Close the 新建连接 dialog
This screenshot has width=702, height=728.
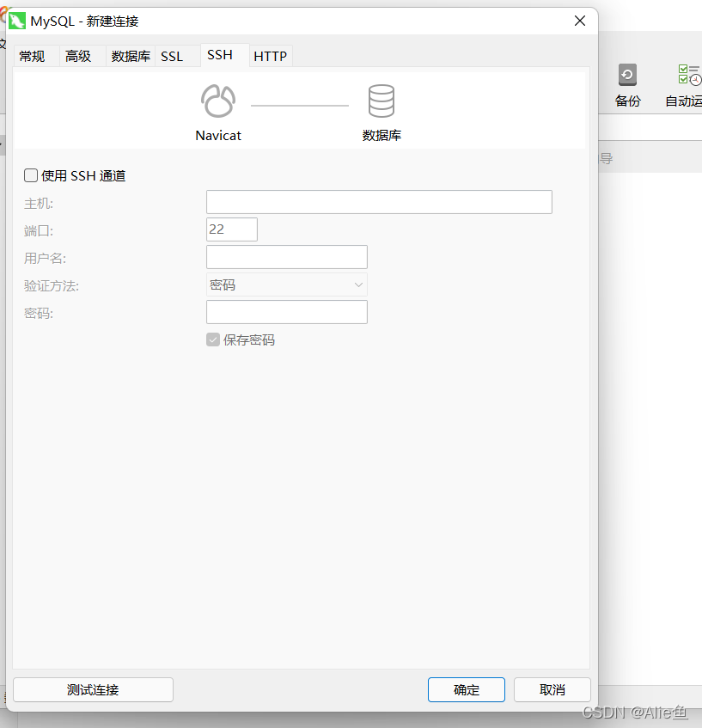click(x=580, y=21)
